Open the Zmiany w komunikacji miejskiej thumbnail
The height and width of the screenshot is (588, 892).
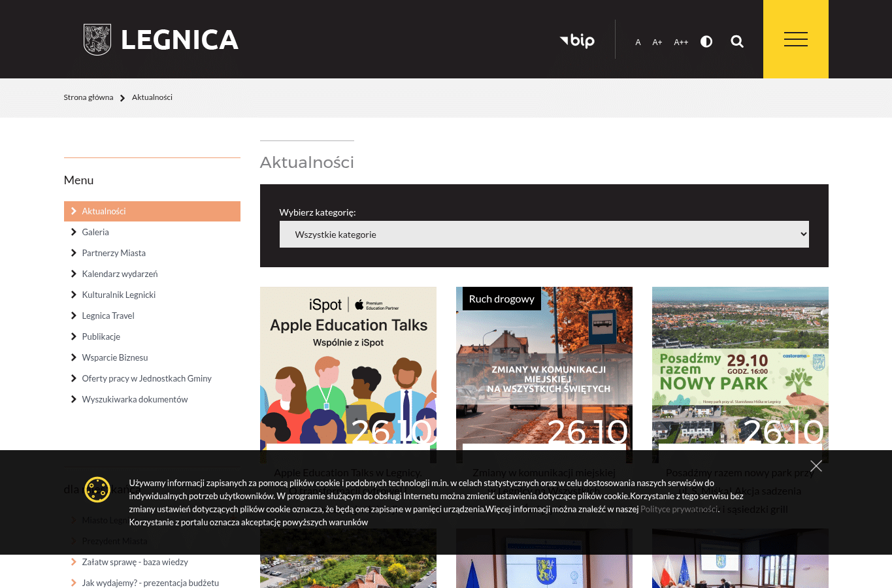544,375
